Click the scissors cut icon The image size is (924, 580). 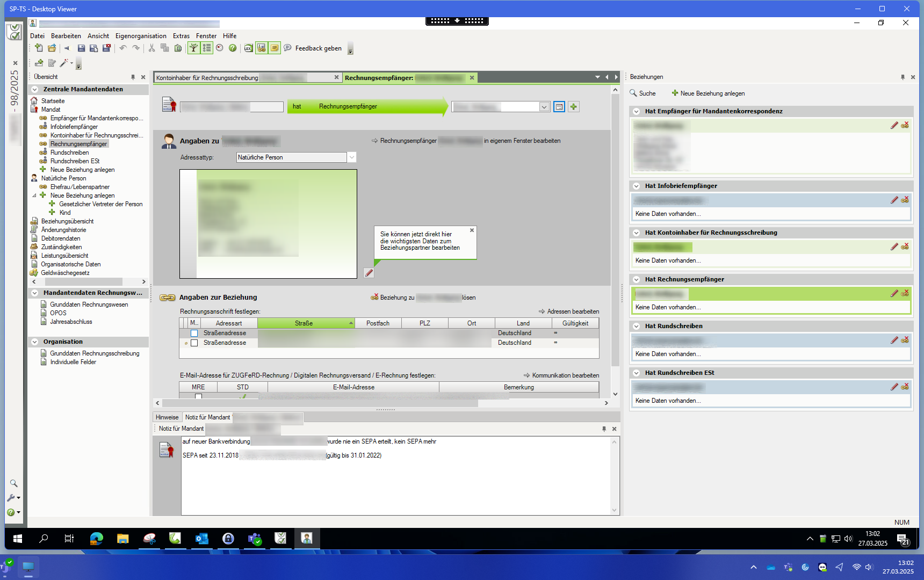point(151,48)
